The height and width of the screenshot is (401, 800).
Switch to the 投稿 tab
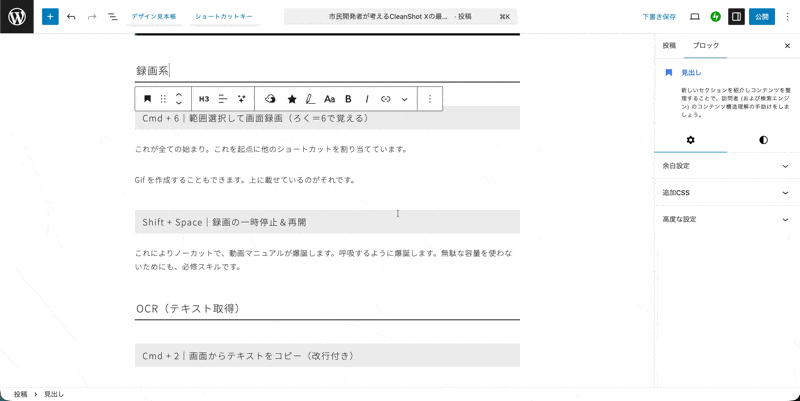pyautogui.click(x=669, y=45)
